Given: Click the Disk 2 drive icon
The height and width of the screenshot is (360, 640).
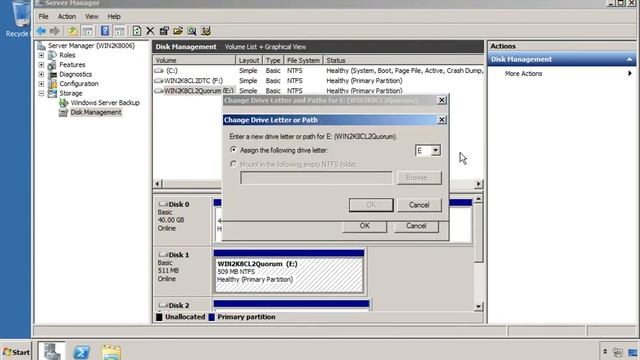Looking at the screenshot, I should click(163, 305).
